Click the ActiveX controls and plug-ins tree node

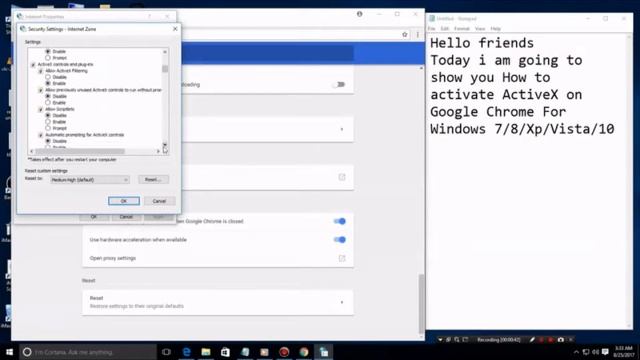[65, 64]
